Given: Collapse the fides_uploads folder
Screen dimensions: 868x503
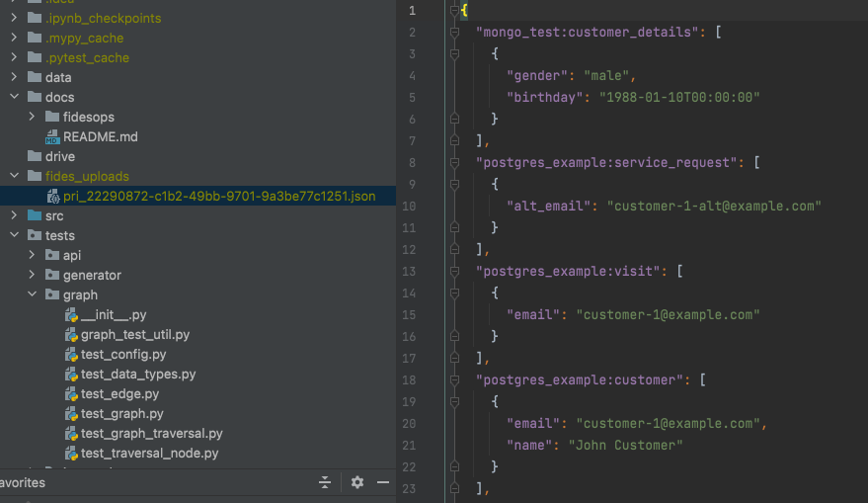Looking at the screenshot, I should [14, 176].
